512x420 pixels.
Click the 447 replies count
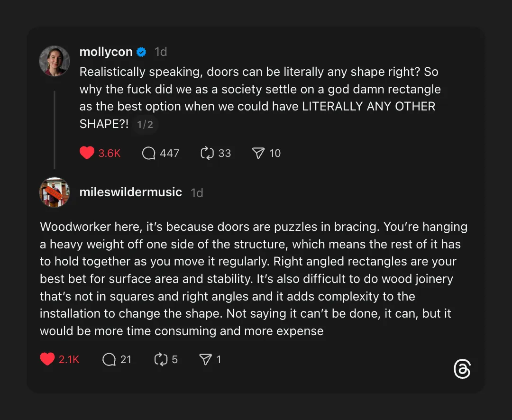click(169, 153)
